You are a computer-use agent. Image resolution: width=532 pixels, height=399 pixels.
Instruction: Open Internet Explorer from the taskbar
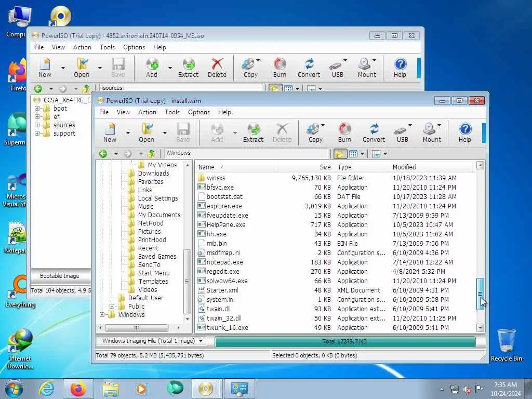(46, 389)
